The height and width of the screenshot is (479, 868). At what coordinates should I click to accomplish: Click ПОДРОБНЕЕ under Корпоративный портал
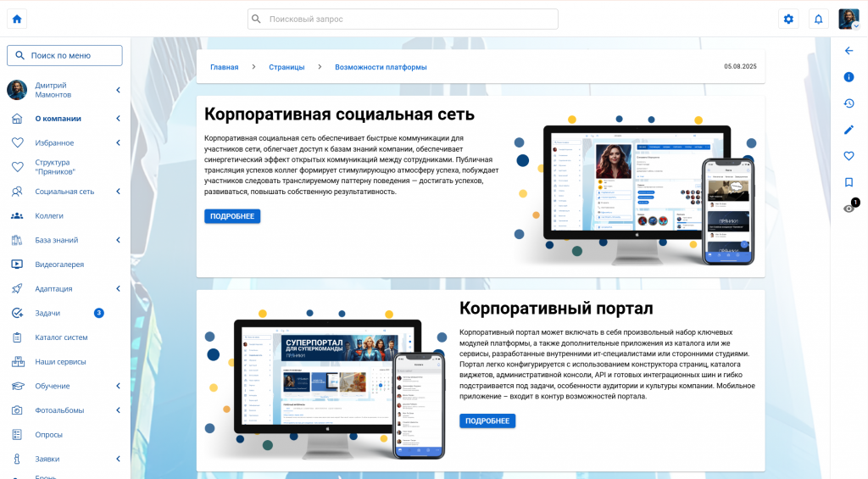(x=487, y=421)
